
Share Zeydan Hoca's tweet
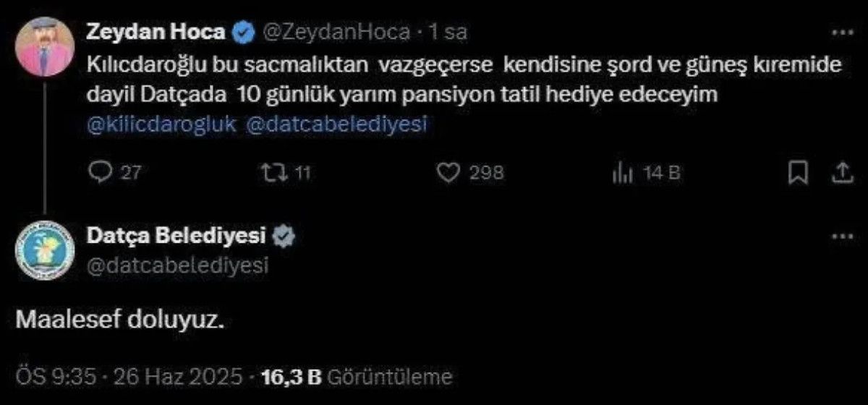(841, 173)
